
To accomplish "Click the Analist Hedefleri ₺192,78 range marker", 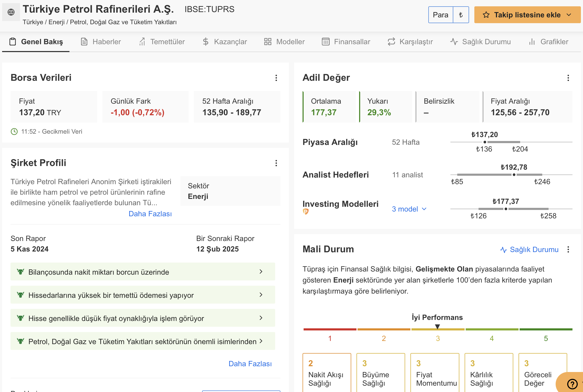I will [514, 175].
